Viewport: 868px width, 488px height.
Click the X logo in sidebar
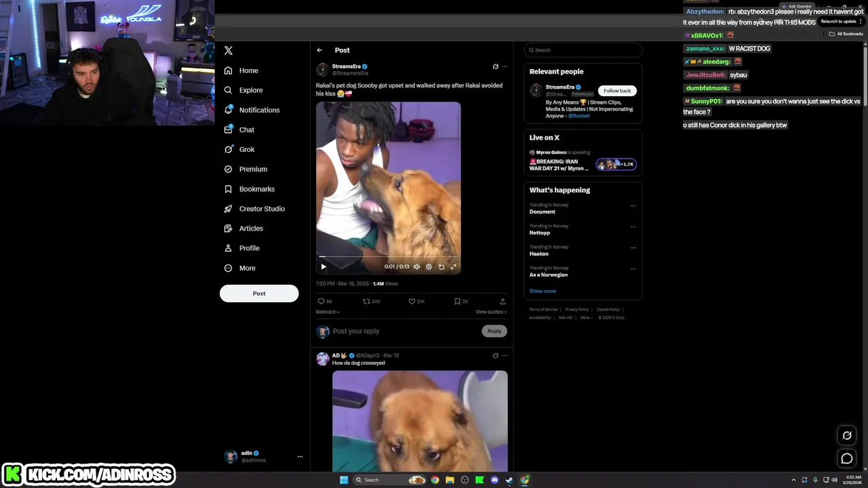click(229, 50)
